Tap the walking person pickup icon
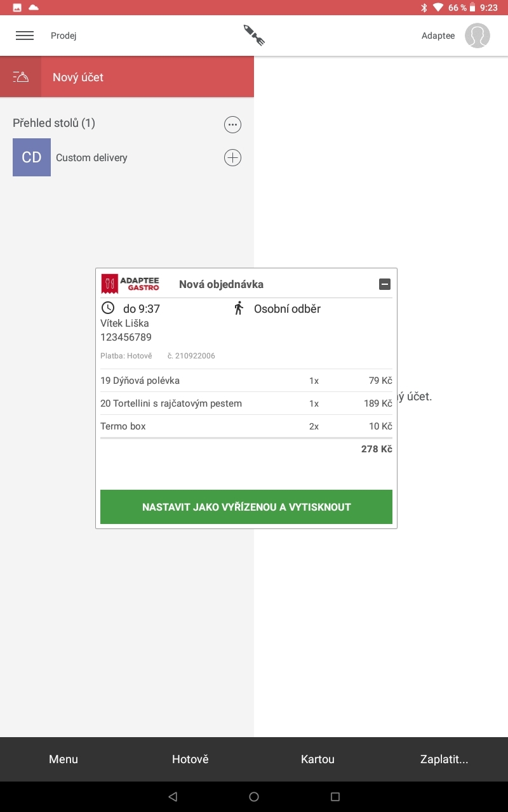Image resolution: width=508 pixels, height=812 pixels. 239,308
